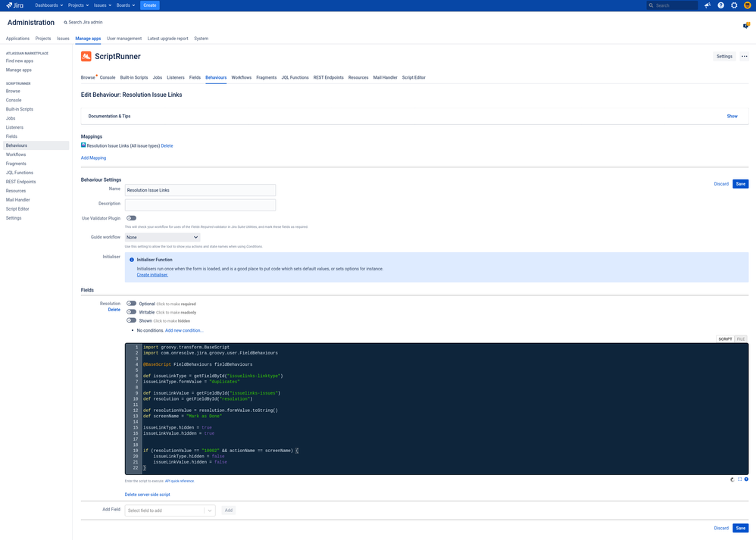Open the Jira administration settings gear

(x=733, y=5)
